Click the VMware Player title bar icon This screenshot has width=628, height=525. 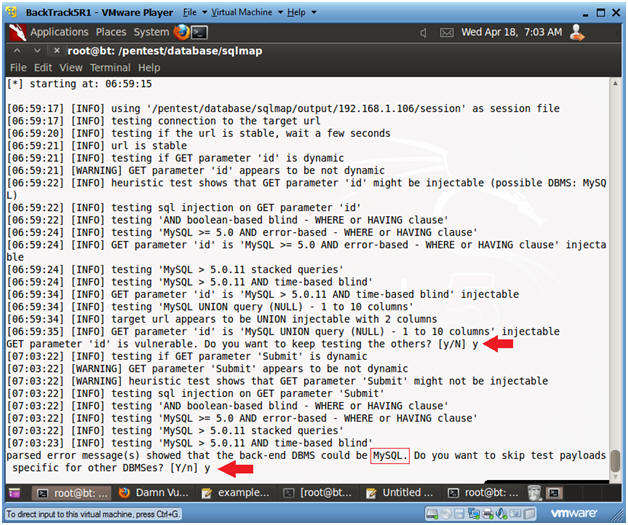pos(12,12)
